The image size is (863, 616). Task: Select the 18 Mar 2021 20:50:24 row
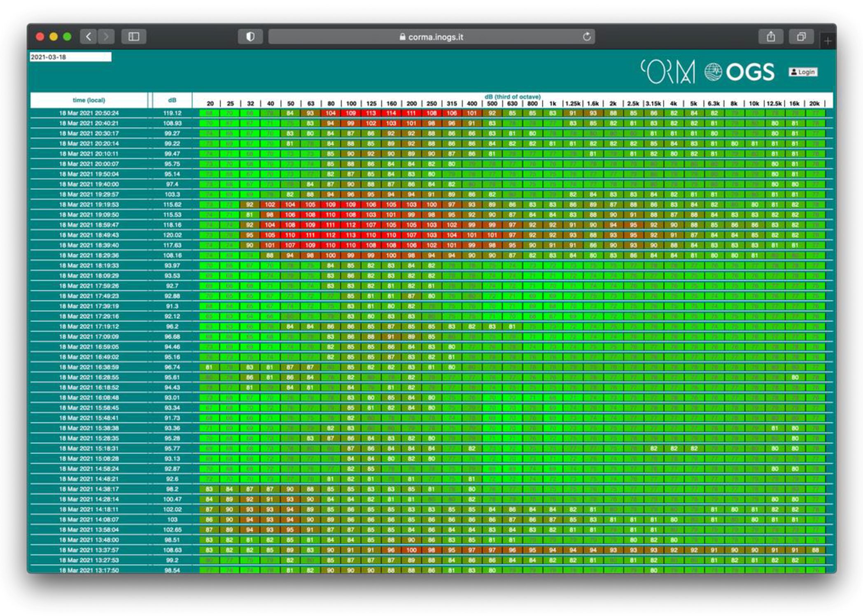89,113
